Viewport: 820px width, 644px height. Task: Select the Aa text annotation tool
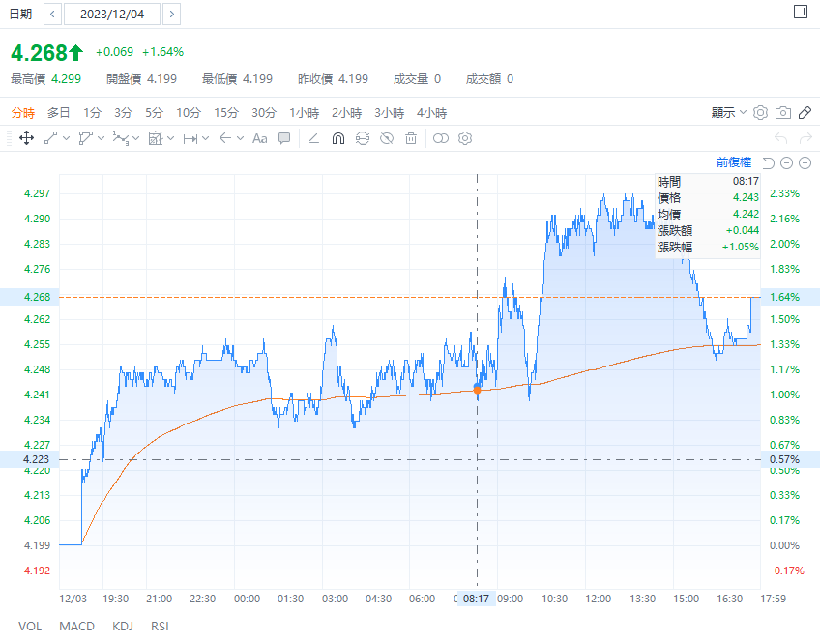(x=260, y=138)
